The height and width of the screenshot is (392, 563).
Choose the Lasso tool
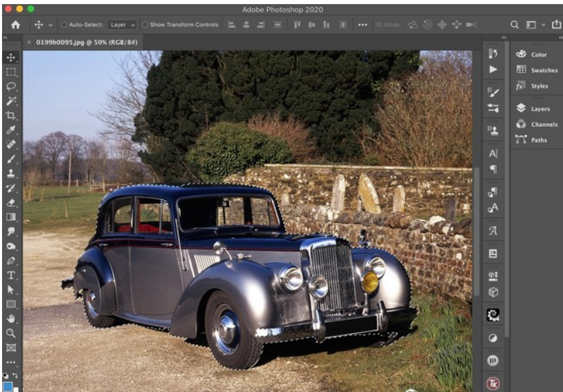coord(11,87)
